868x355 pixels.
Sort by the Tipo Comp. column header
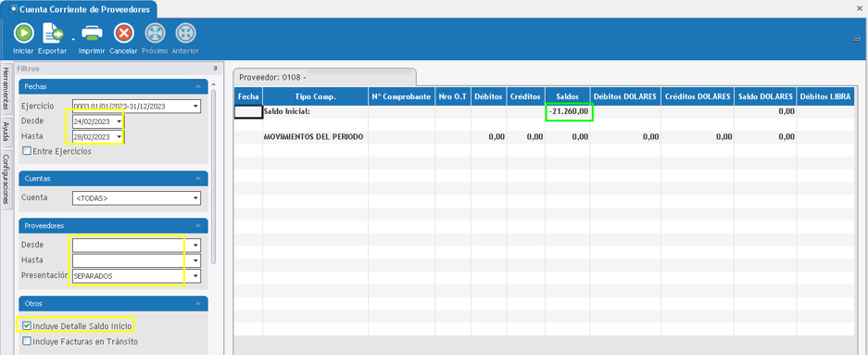[x=316, y=97]
